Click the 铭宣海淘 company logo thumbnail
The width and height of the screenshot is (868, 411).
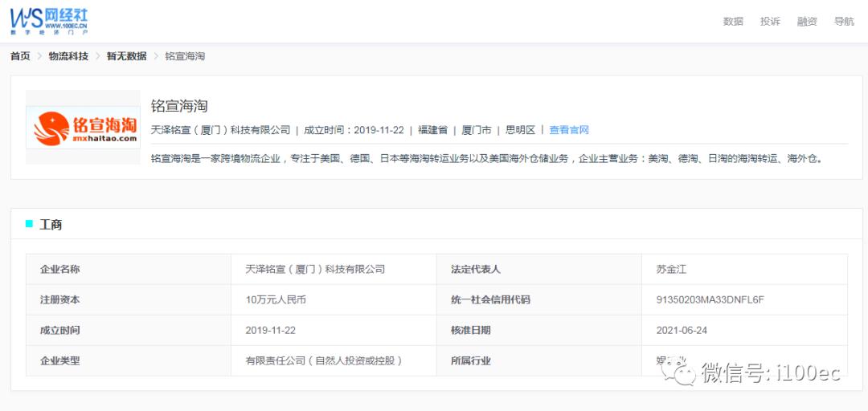(83, 127)
